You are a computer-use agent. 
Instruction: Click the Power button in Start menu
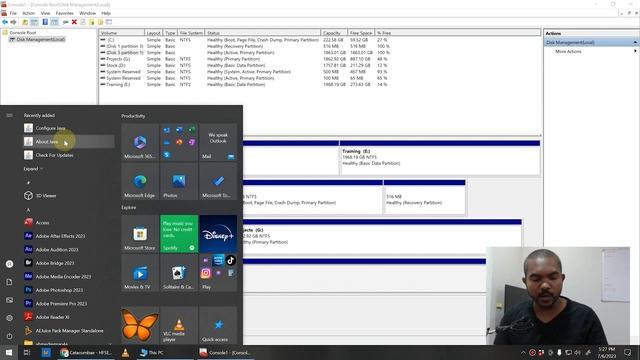[9, 336]
